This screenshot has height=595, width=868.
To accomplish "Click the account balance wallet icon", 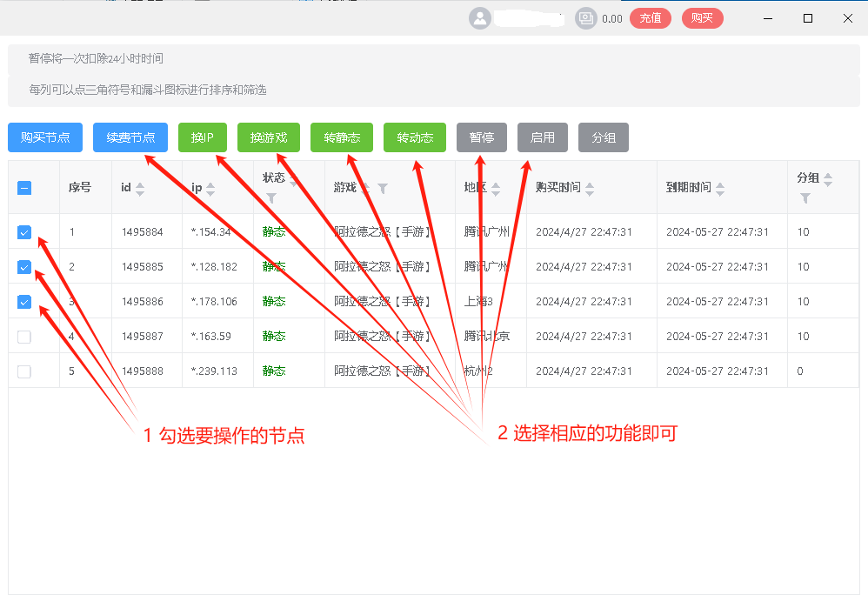I will point(586,18).
